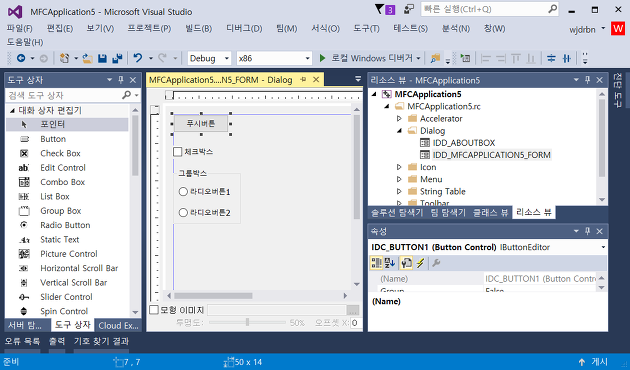The width and height of the screenshot is (630, 370).
Task: Click the Save toolbar icon
Action: [x=102, y=59]
